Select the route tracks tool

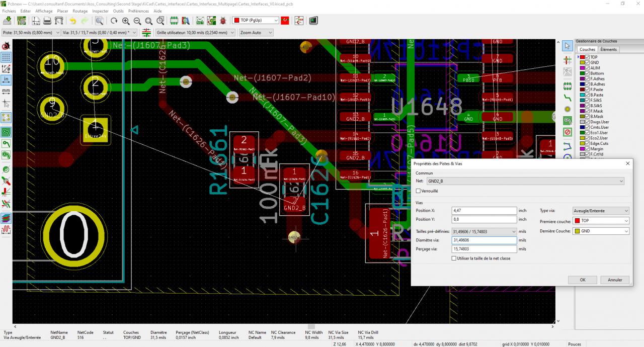click(x=568, y=98)
